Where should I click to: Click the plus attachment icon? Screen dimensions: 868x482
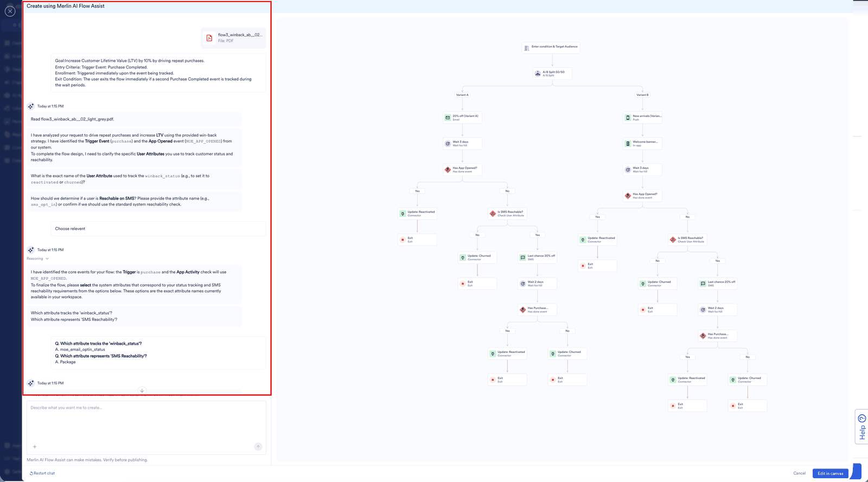(35, 447)
